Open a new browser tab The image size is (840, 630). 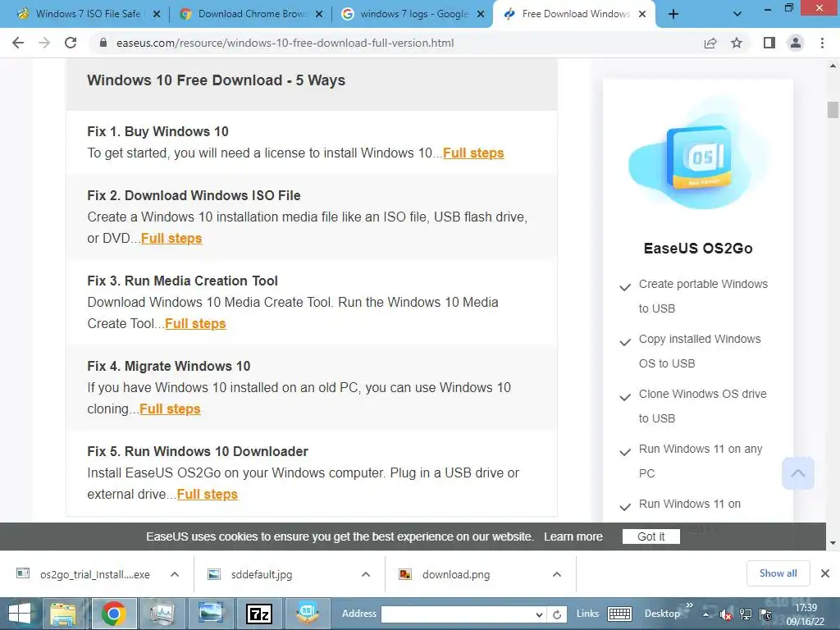(x=673, y=14)
